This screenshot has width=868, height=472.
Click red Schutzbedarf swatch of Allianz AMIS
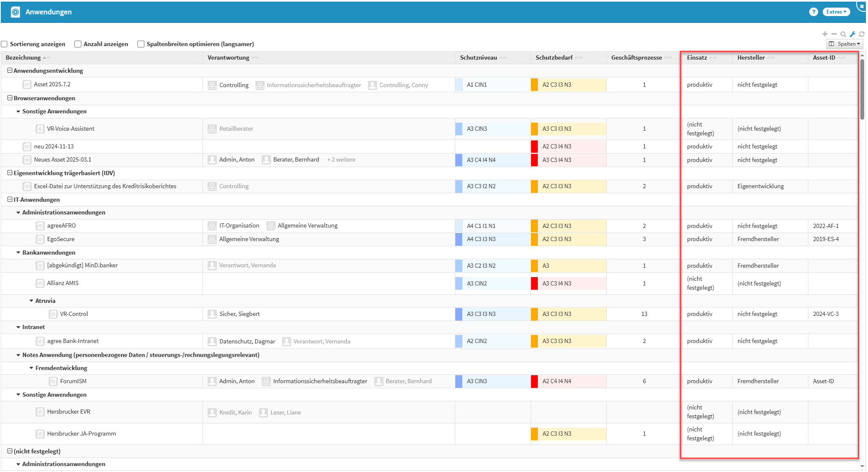[534, 283]
